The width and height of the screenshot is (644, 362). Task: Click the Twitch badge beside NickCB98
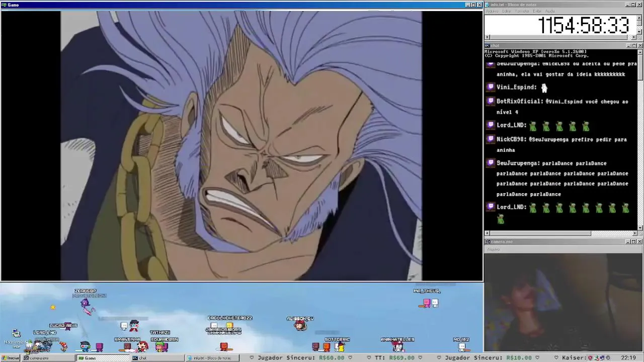(x=491, y=139)
